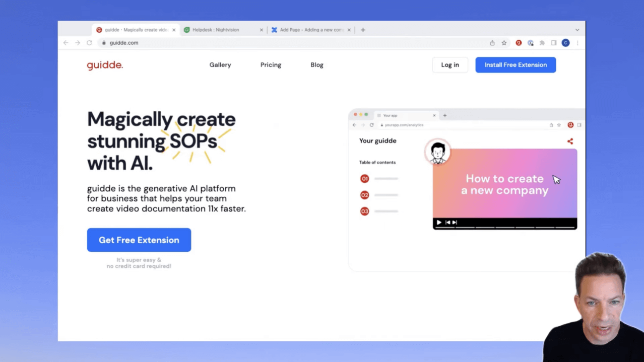Click the back navigation arrow
Viewport: 644px width, 362px height.
click(66, 43)
